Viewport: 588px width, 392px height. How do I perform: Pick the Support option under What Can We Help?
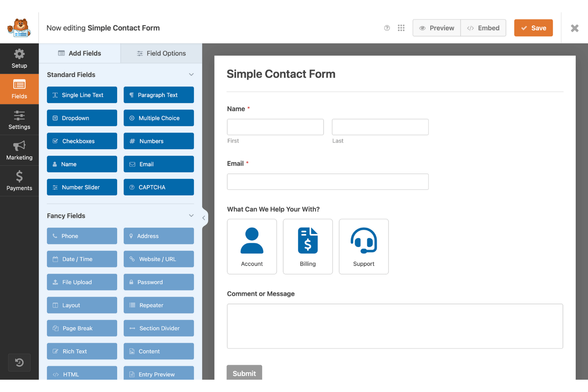tap(363, 246)
